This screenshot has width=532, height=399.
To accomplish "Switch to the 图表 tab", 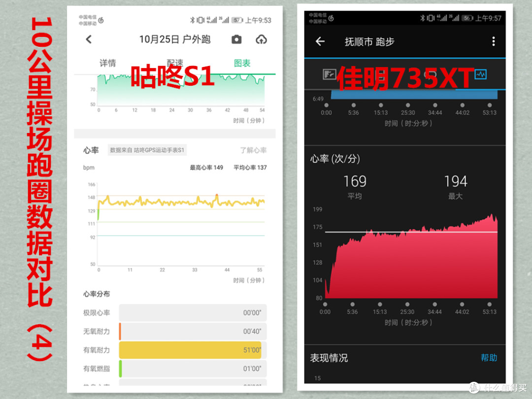I will [x=242, y=63].
